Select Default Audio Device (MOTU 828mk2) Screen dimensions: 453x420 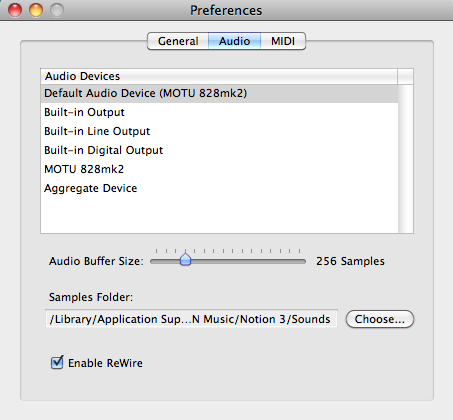tap(219, 93)
